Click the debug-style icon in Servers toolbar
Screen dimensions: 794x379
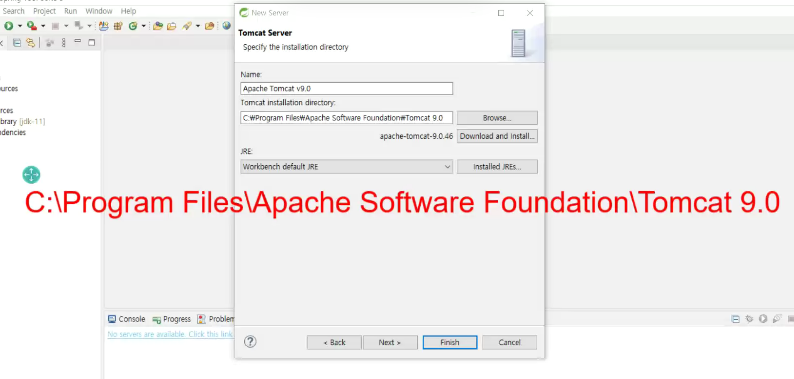[x=749, y=319]
